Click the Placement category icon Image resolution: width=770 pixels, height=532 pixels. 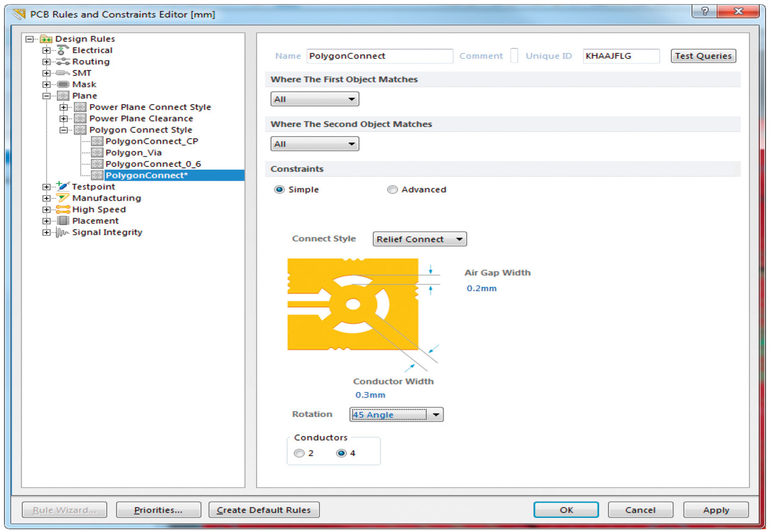pos(63,221)
